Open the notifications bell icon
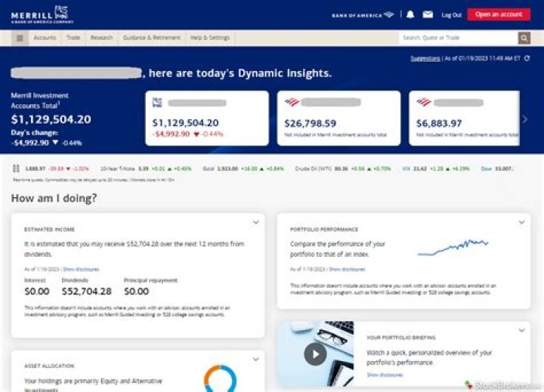 [410, 14]
